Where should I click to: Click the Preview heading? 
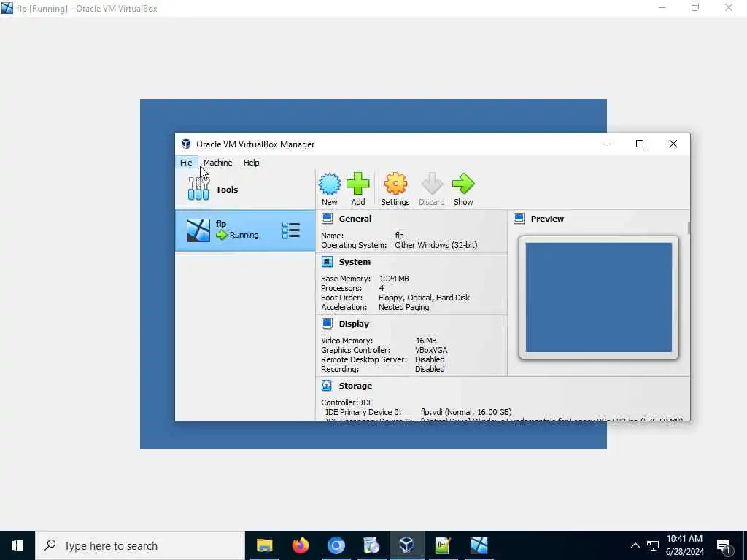click(x=547, y=219)
